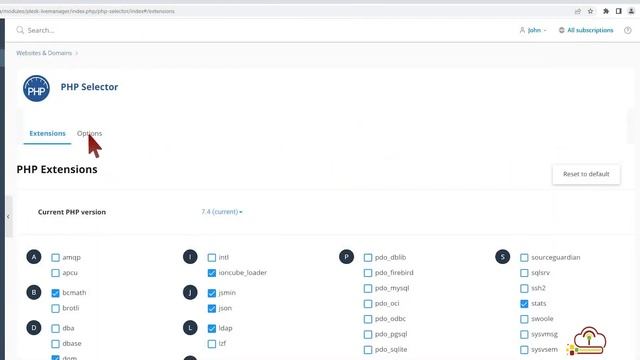
Task: Click the letter A group badge
Action: coord(34,257)
